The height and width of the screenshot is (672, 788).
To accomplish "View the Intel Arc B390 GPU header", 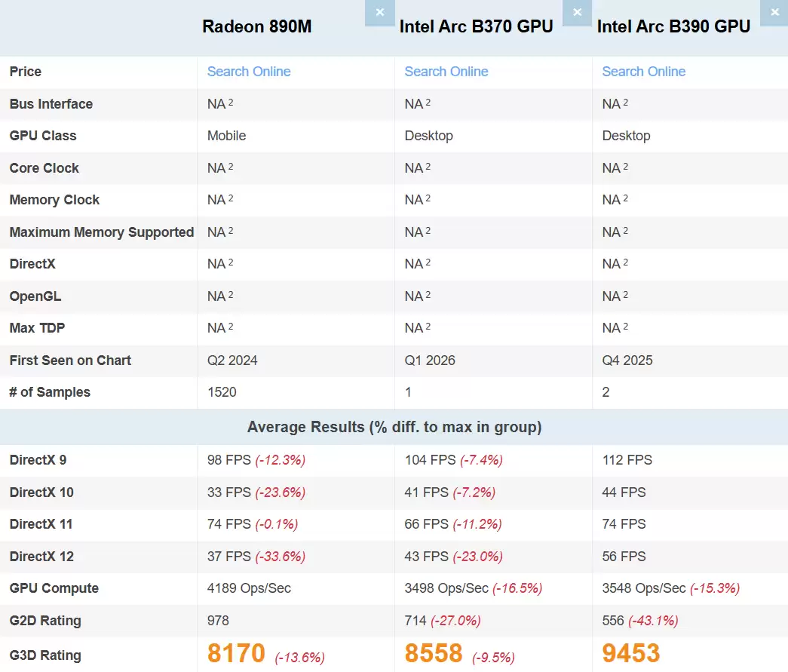I will coord(673,26).
